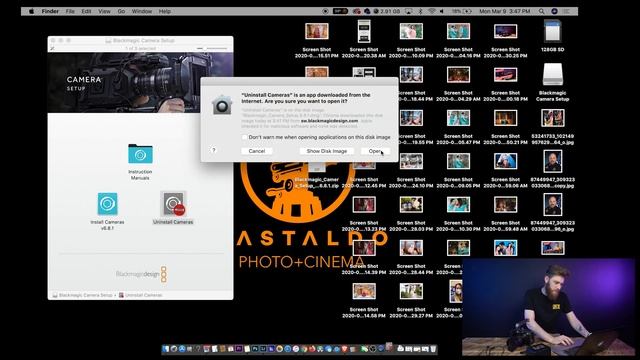This screenshot has width=640, height=360.
Task: Select the 53241733 jpg file thumbnail
Action: point(553,118)
